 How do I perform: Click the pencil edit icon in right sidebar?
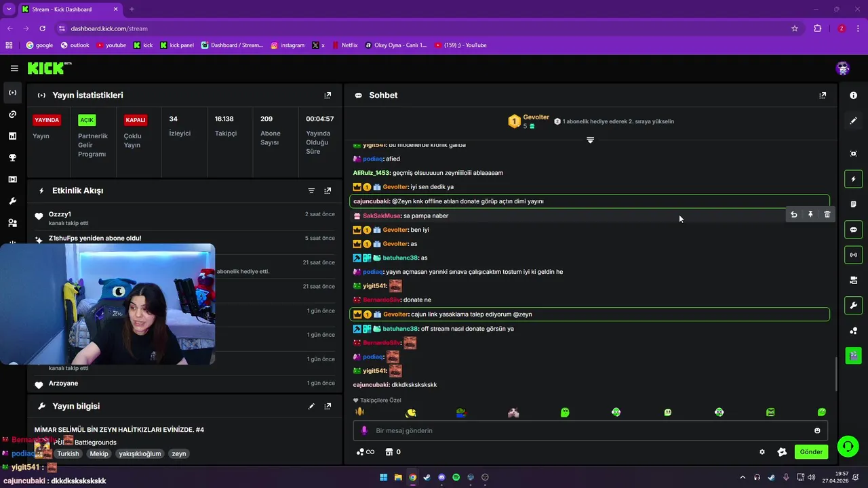click(853, 121)
